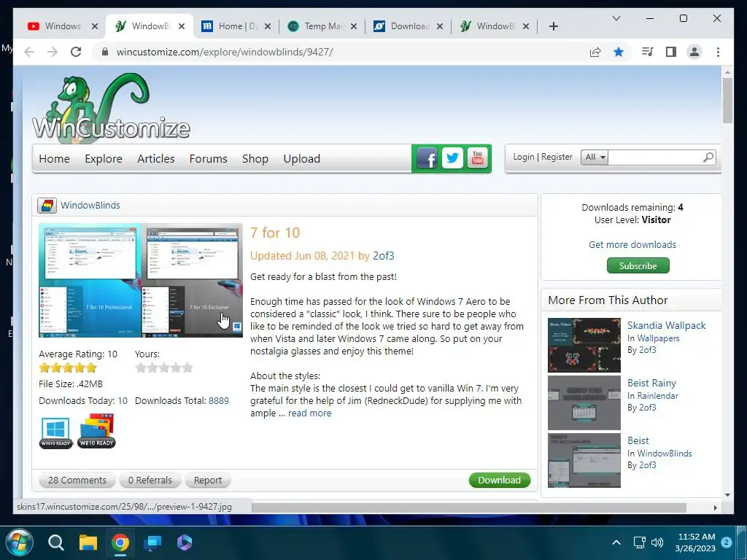Open the Twitter icon in the site header

point(452,158)
